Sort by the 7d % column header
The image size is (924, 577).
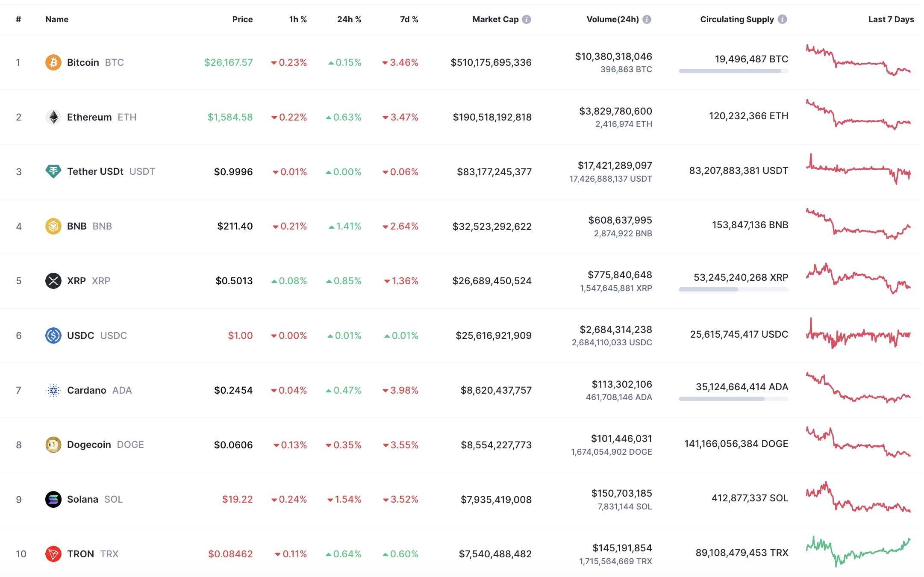coord(409,19)
